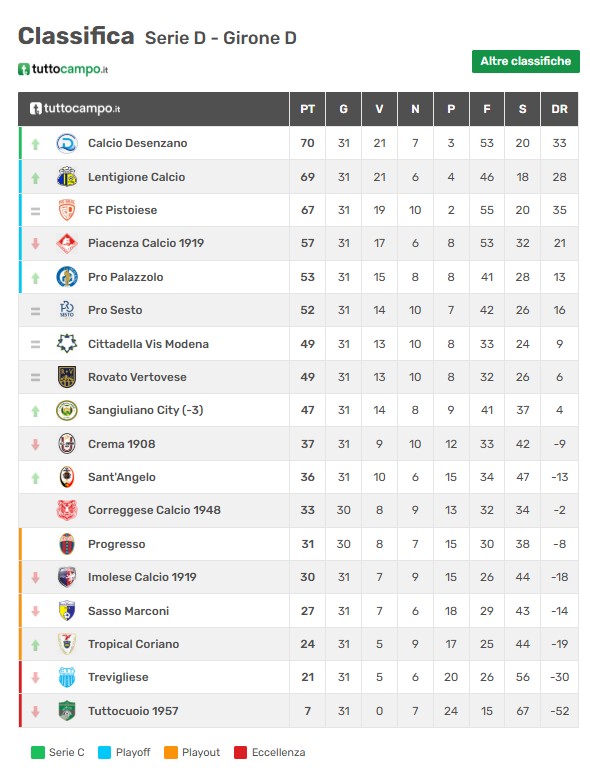Open the FC Pistoiese crest icon
Image resolution: width=590 pixels, height=772 pixels.
pos(66,210)
